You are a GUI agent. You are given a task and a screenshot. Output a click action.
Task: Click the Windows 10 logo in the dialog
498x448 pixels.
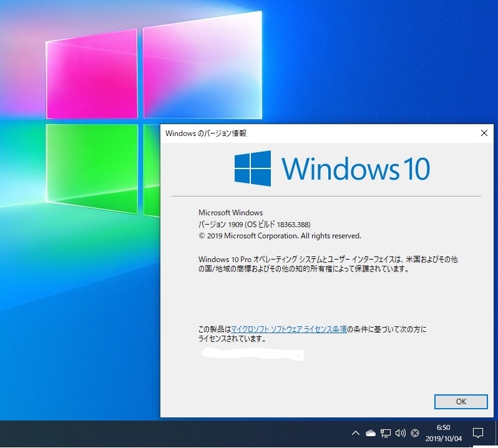click(x=332, y=168)
